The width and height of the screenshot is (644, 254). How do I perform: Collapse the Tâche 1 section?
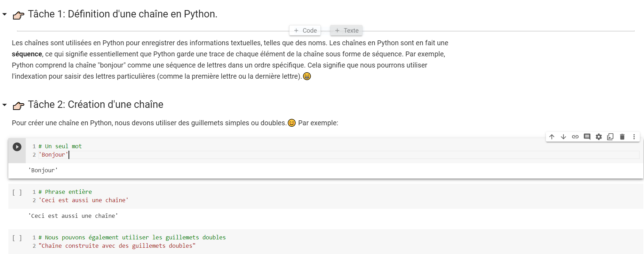pyautogui.click(x=5, y=14)
